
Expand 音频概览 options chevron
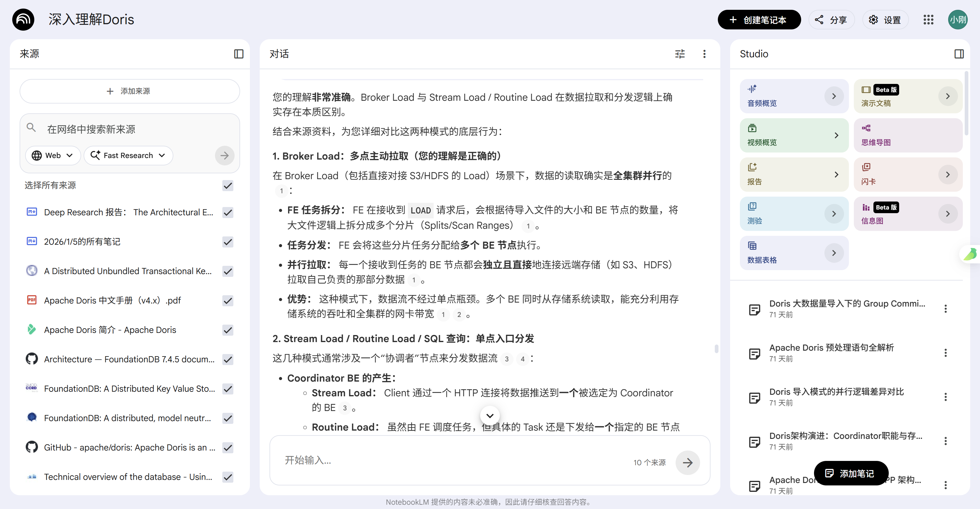834,96
